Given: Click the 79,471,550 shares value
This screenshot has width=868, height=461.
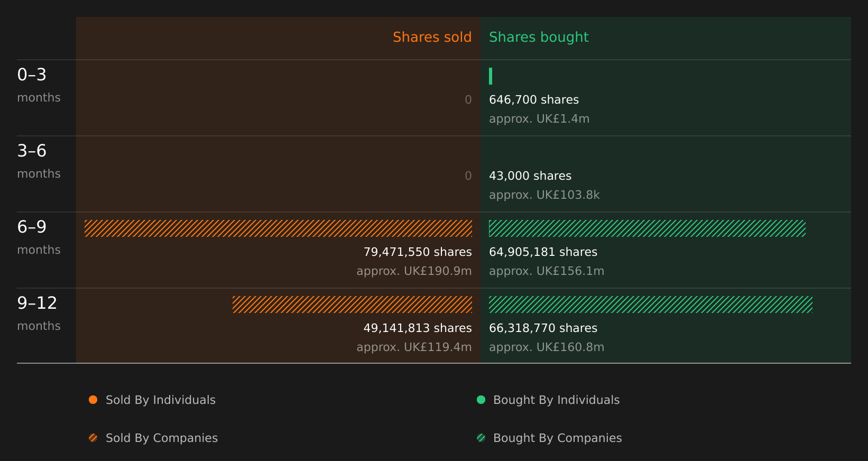Looking at the screenshot, I should coord(418,252).
